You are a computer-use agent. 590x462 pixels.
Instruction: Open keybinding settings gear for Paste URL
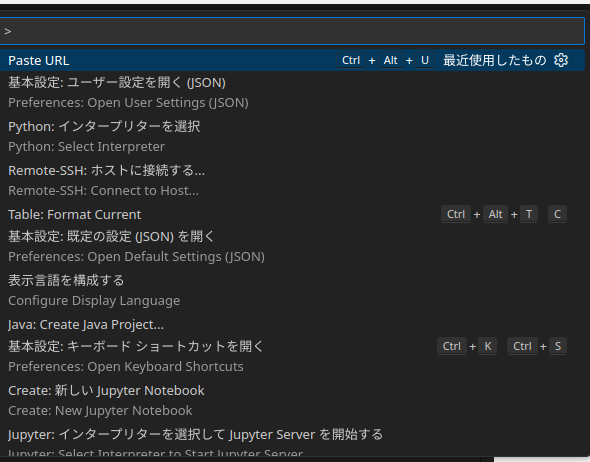coord(561,60)
